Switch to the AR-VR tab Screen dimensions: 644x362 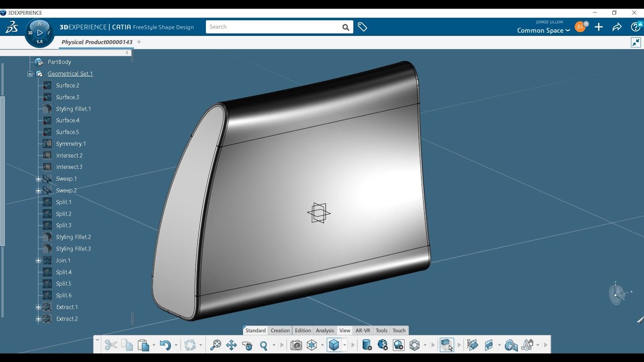coord(363,330)
